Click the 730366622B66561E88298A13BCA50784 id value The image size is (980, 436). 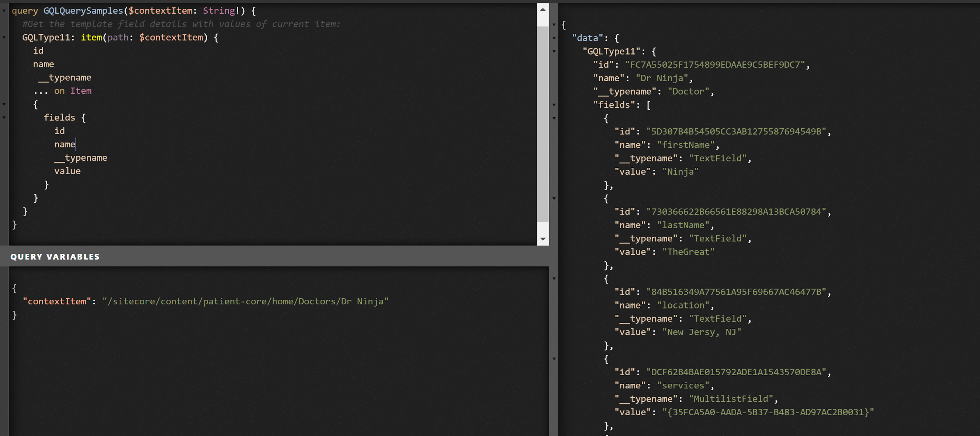coord(737,212)
